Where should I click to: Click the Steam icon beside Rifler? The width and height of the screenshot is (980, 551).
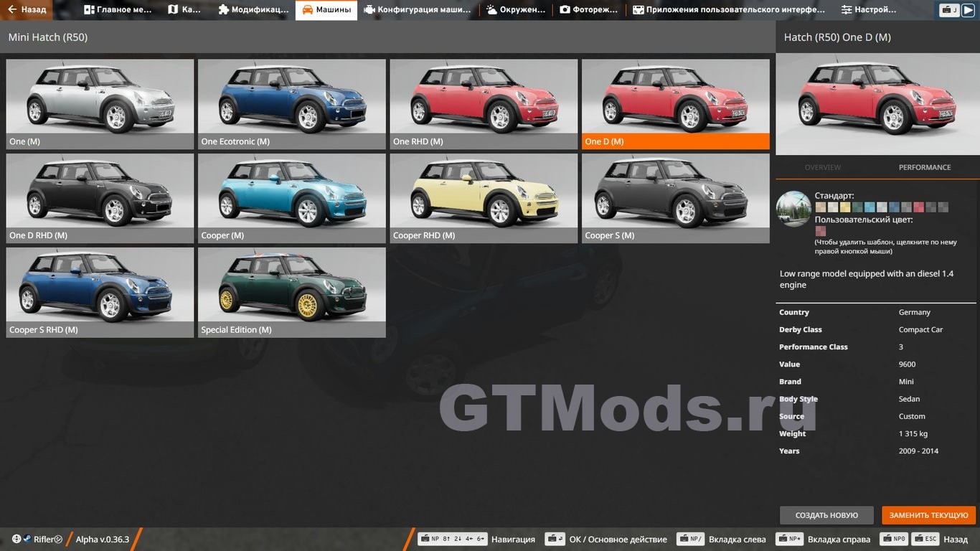(27, 540)
